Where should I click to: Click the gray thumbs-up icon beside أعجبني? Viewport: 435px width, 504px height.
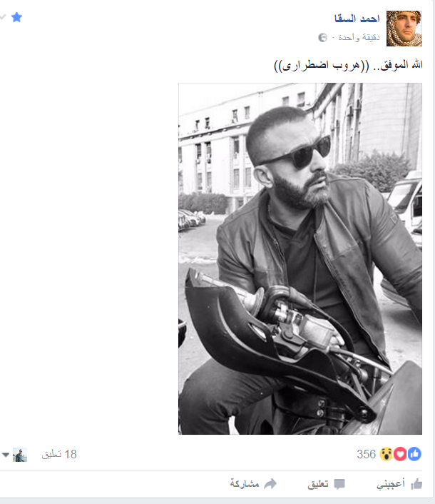tap(416, 484)
